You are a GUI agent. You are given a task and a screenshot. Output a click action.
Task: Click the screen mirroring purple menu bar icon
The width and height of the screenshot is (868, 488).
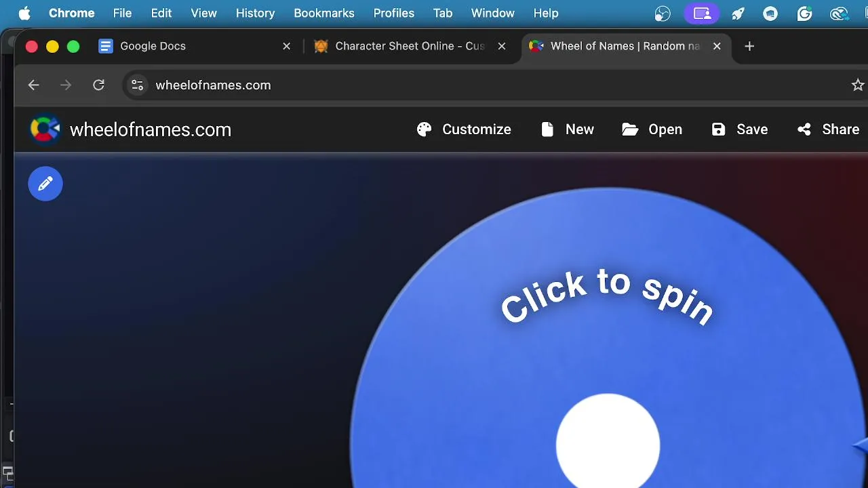(701, 14)
